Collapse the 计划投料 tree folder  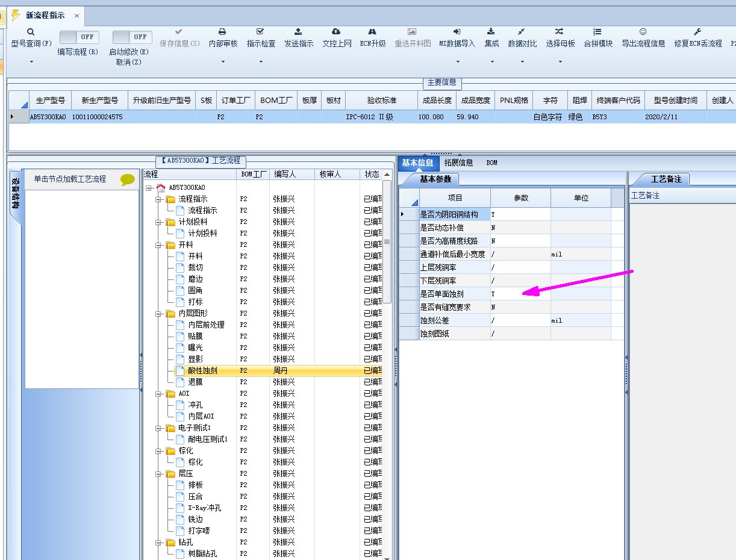click(x=158, y=222)
